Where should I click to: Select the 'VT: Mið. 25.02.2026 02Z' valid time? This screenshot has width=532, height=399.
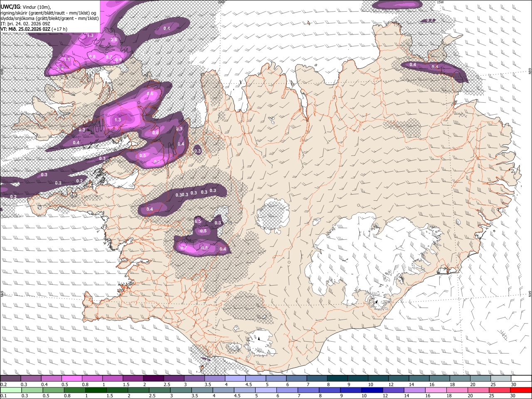pos(25,29)
